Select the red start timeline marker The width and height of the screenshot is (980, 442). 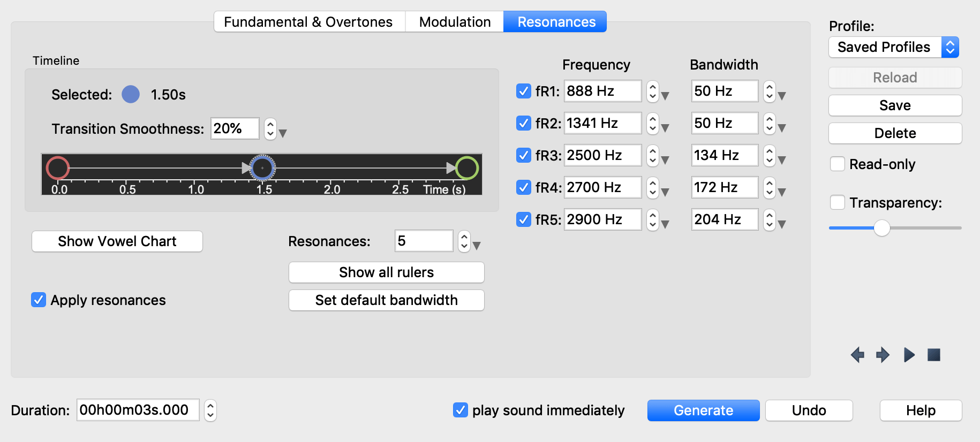point(58,168)
